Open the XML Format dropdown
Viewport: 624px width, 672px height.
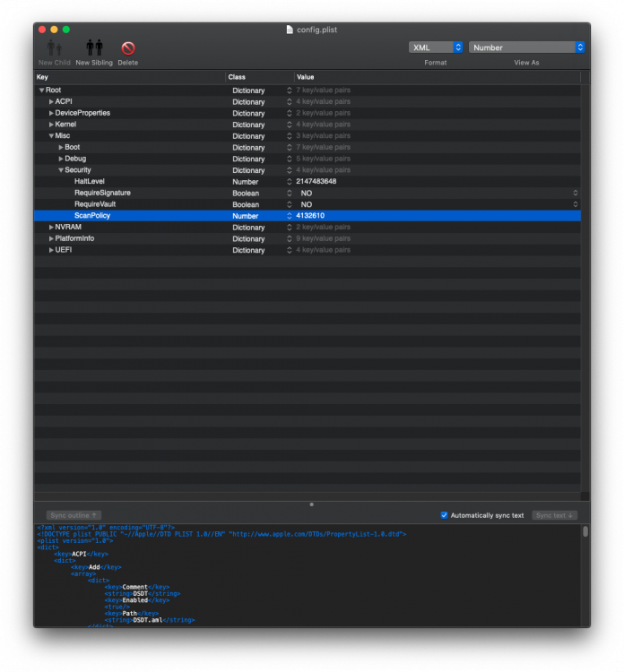click(436, 47)
